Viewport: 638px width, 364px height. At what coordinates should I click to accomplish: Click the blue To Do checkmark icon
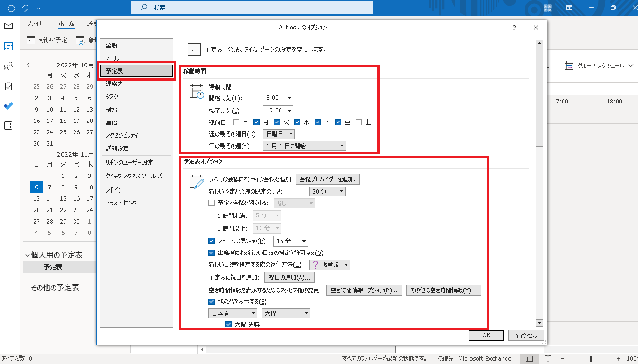point(9,106)
